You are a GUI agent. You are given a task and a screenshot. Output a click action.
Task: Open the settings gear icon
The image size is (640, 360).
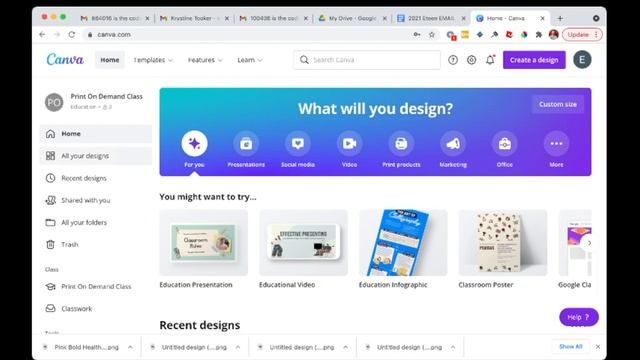[x=471, y=60]
